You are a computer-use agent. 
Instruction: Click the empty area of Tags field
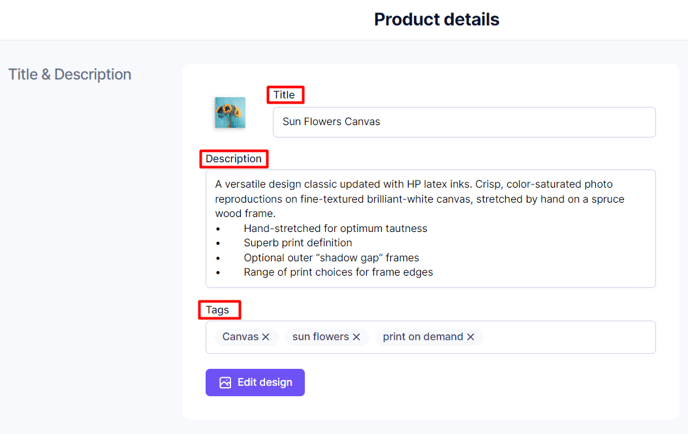tap(568, 337)
